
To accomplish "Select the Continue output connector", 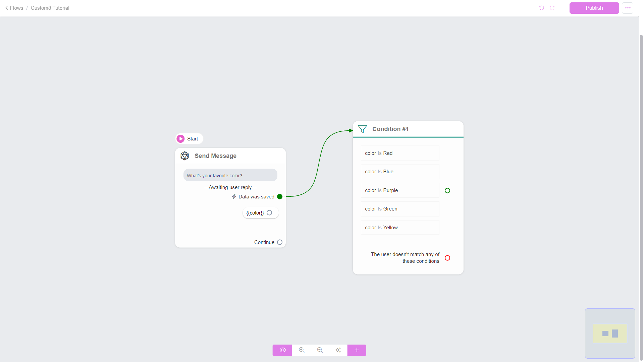I will [x=280, y=242].
